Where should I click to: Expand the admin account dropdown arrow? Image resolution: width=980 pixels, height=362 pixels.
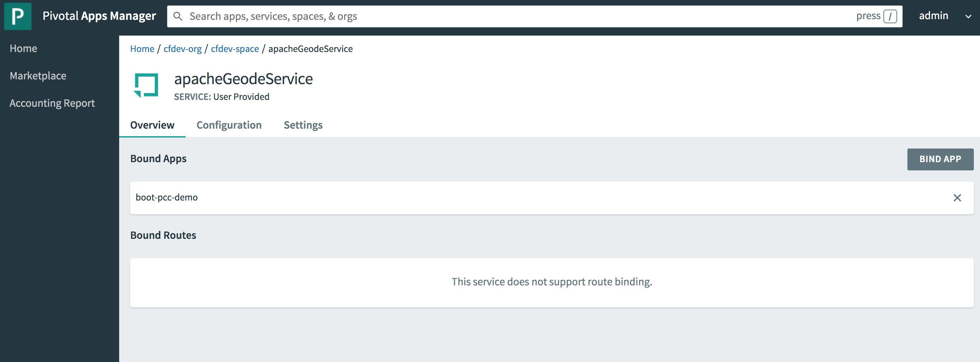click(968, 17)
